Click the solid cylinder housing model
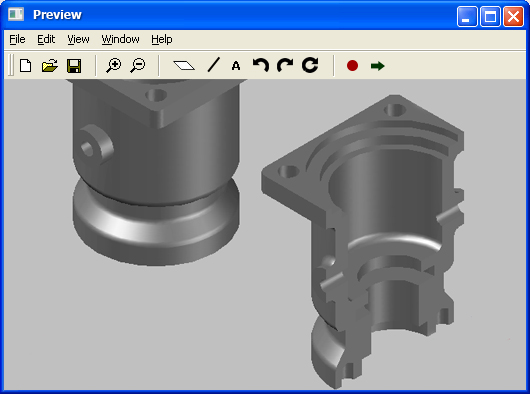This screenshot has width=530, height=394. click(156, 172)
